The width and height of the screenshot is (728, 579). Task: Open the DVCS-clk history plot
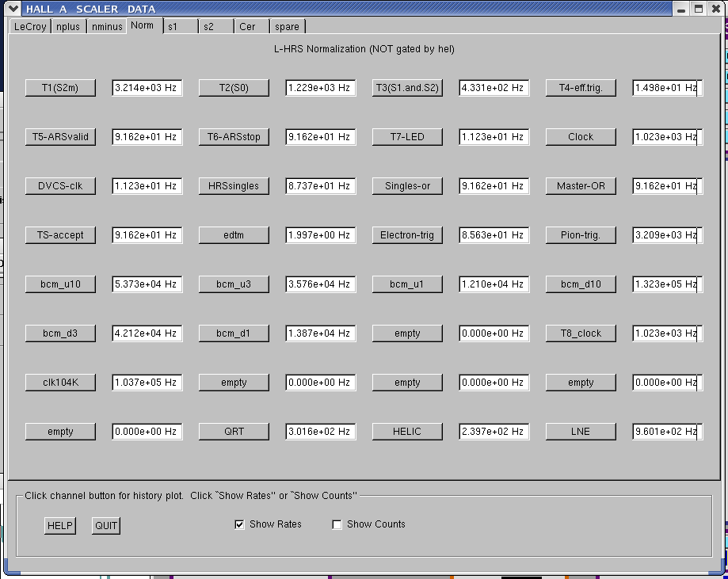click(x=60, y=186)
